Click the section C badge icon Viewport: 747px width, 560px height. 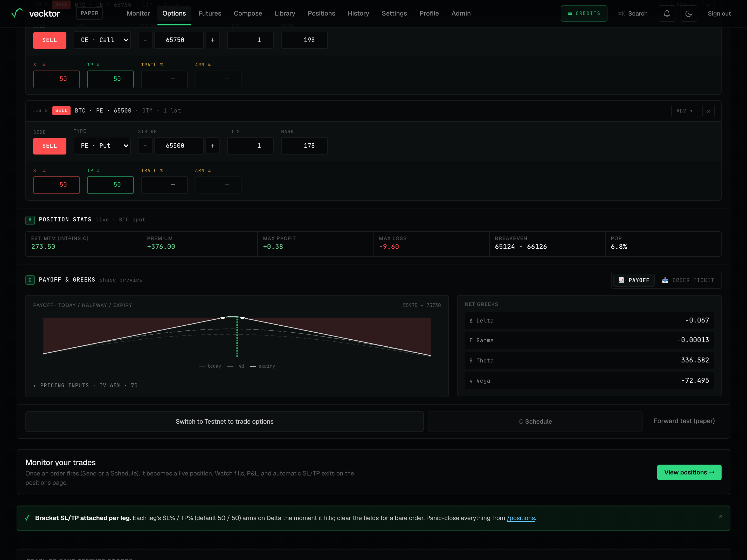pyautogui.click(x=30, y=280)
